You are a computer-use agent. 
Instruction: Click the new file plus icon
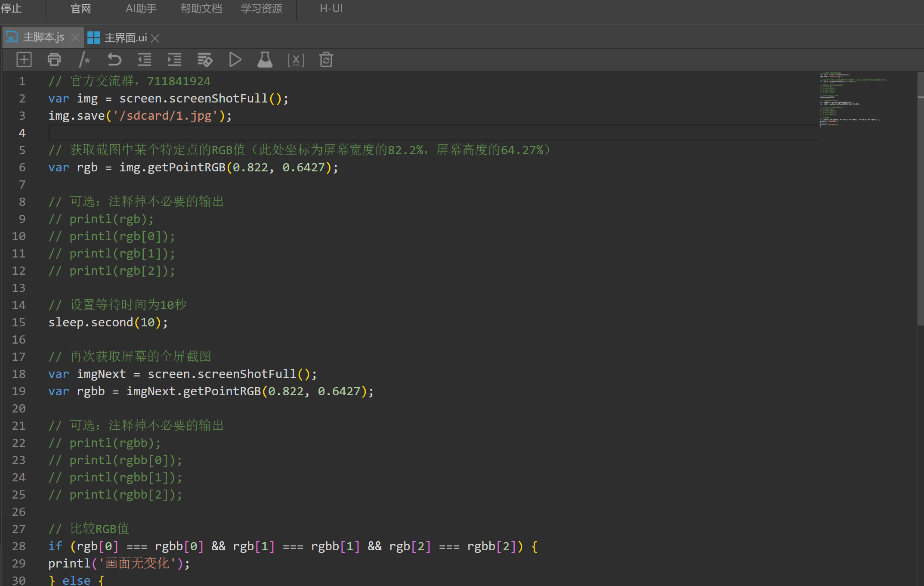(x=24, y=59)
